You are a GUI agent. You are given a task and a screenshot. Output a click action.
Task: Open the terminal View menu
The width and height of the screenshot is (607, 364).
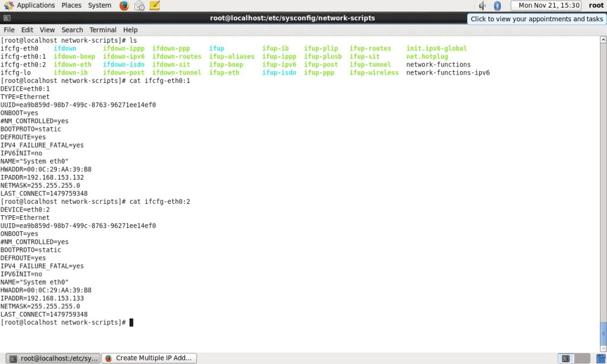[x=47, y=30]
